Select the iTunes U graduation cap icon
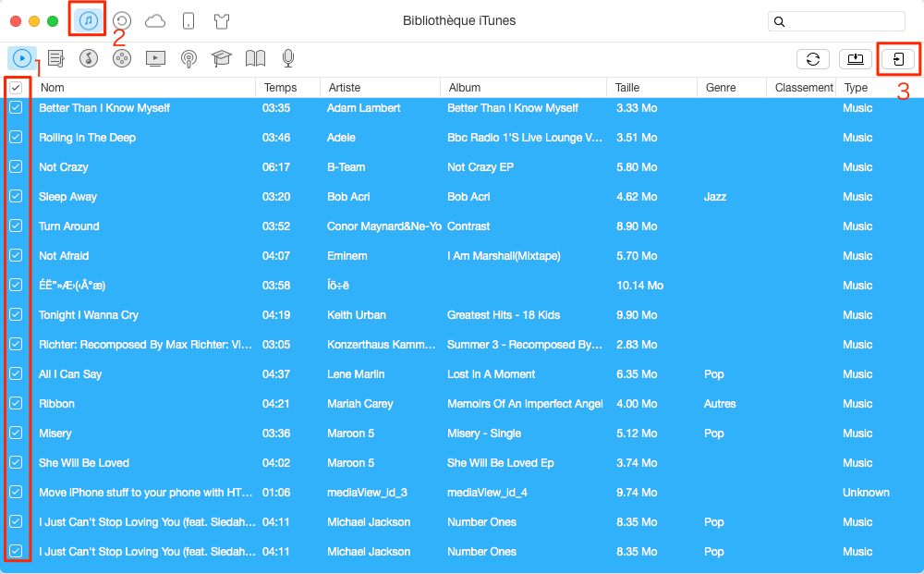 [222, 58]
